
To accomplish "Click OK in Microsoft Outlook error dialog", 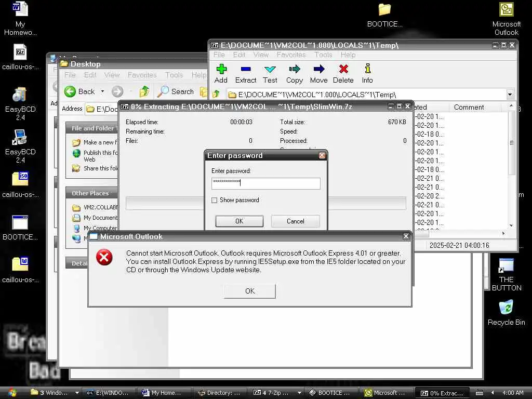I will [x=250, y=291].
